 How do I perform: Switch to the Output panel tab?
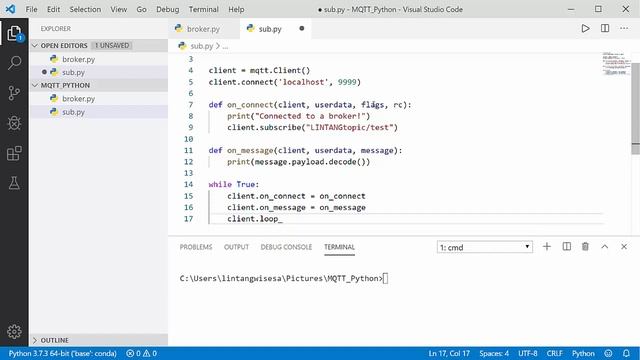pyautogui.click(x=236, y=247)
